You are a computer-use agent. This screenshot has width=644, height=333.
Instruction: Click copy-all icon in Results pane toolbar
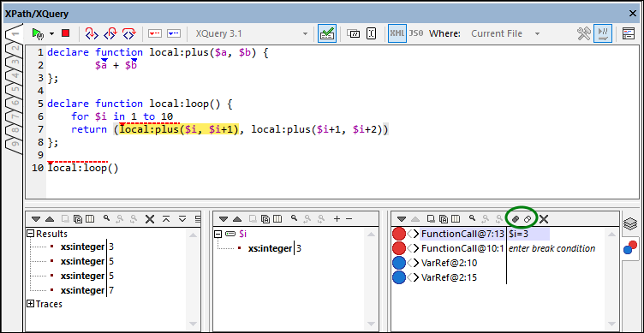point(78,219)
